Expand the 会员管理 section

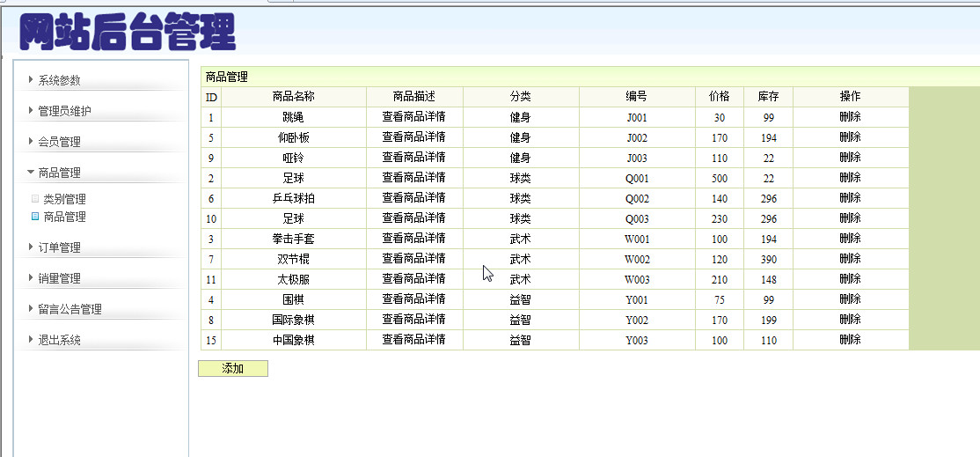55,142
